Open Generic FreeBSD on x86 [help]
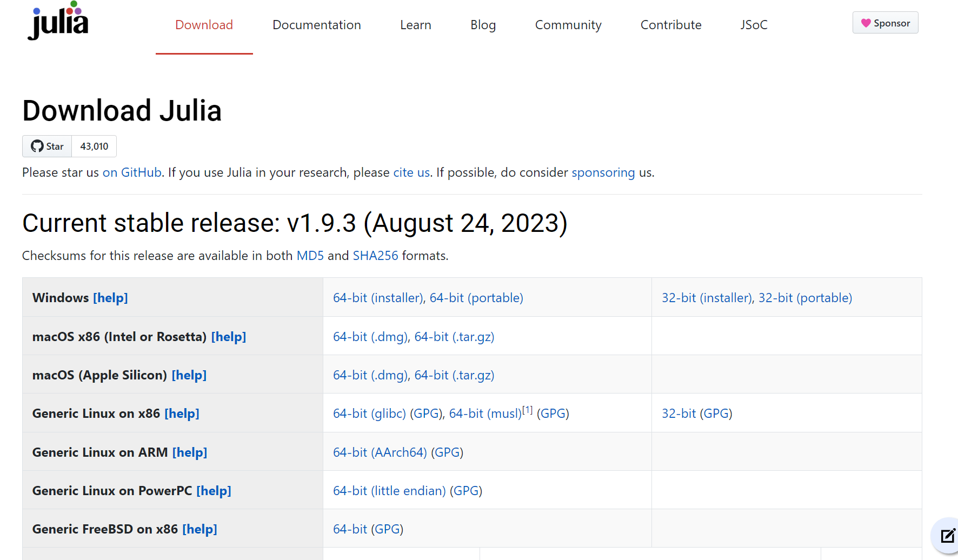The image size is (958, 560). 199,529
